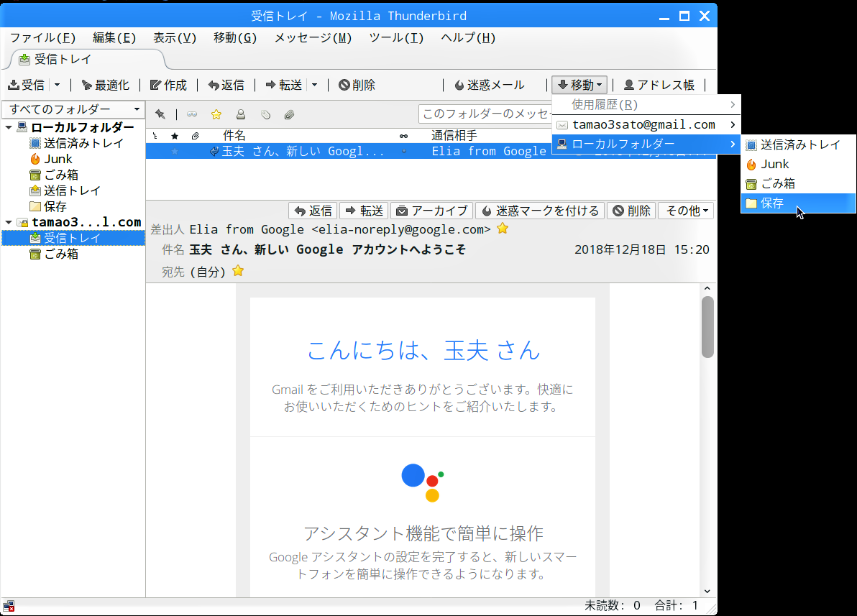Open the すべてのフォルダー folder view dropdown
The width and height of the screenshot is (857, 616).
pyautogui.click(x=74, y=109)
